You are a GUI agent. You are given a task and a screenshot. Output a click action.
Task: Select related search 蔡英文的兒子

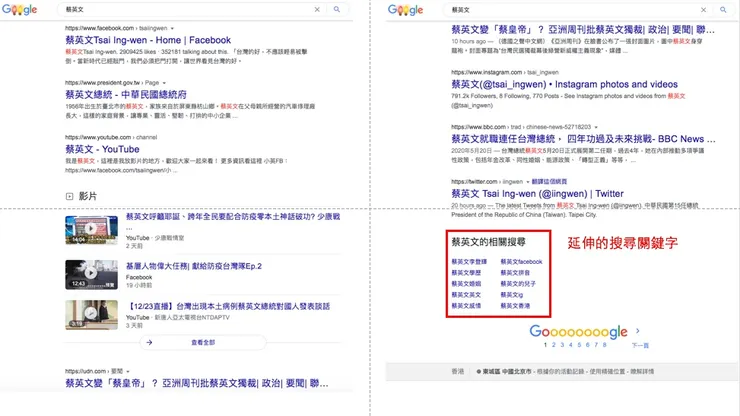click(518, 284)
